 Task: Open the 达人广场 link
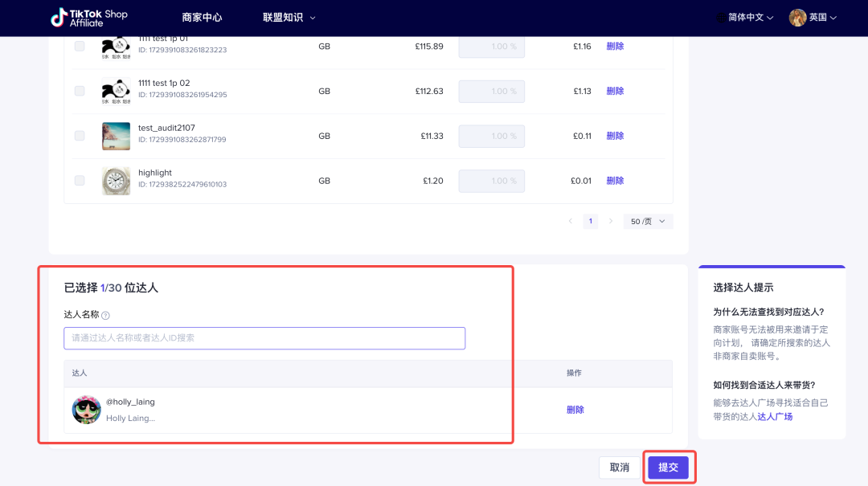point(775,416)
